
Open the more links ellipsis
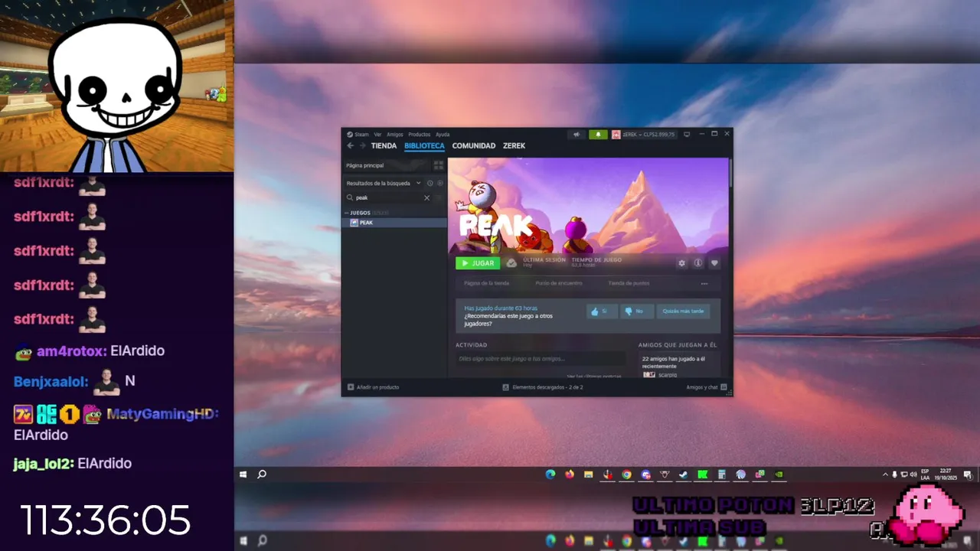point(704,284)
